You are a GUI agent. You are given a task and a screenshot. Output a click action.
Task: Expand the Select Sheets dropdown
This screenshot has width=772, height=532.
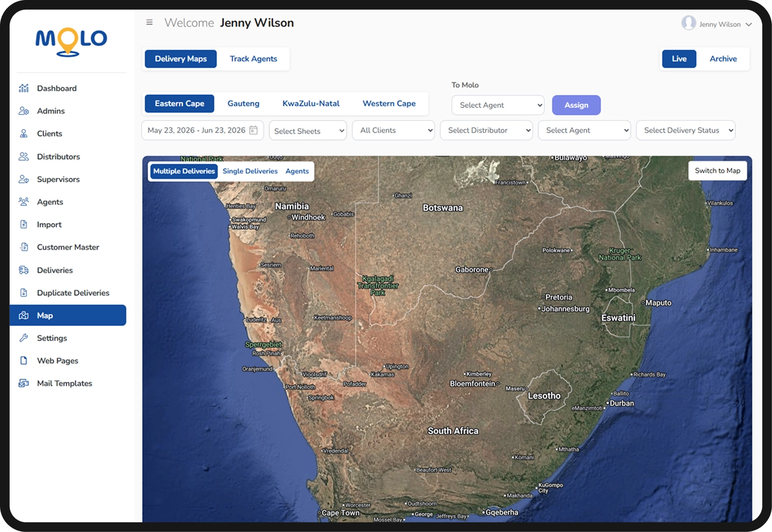pos(308,131)
